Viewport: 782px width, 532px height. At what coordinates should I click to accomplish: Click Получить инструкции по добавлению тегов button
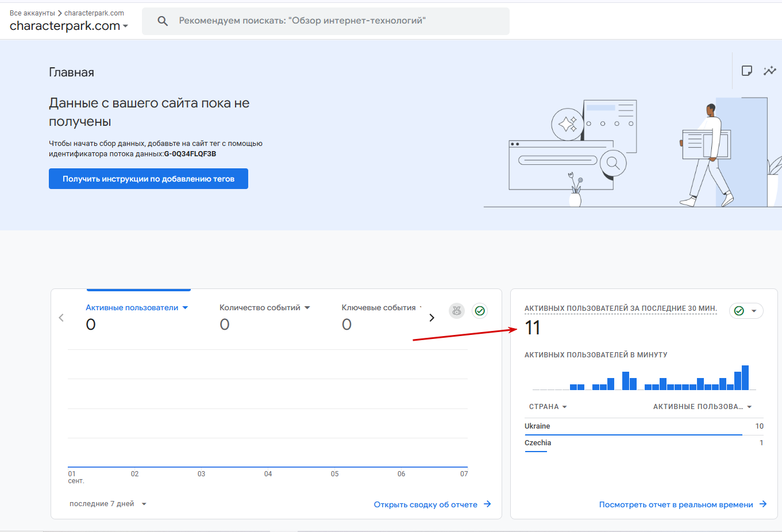pyautogui.click(x=148, y=179)
